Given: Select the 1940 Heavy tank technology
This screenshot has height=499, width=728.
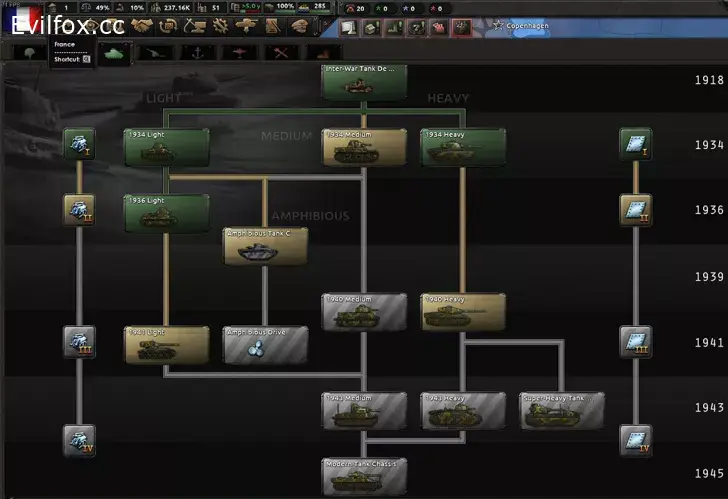Looking at the screenshot, I should pyautogui.click(x=462, y=312).
